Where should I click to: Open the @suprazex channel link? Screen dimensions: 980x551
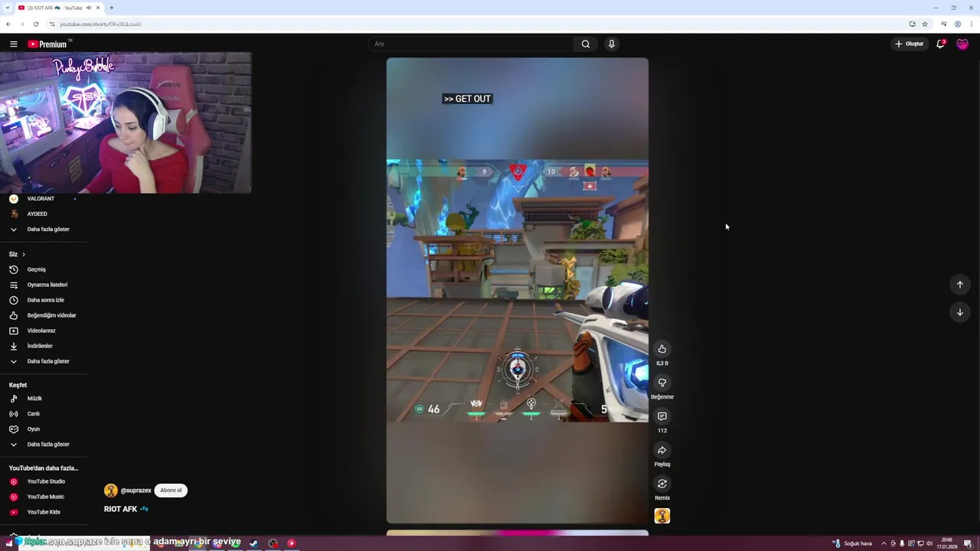(136, 491)
